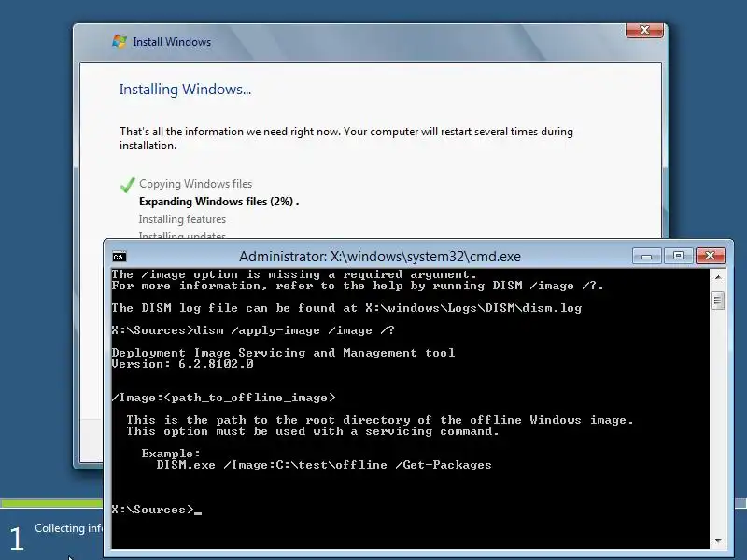
Task: Click the 'Collecting info' stage label
Action: click(x=68, y=528)
